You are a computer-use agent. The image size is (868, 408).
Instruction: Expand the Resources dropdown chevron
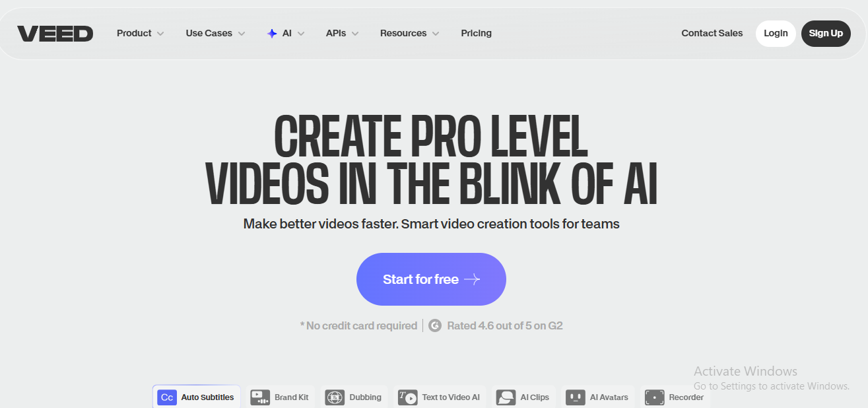tap(435, 34)
